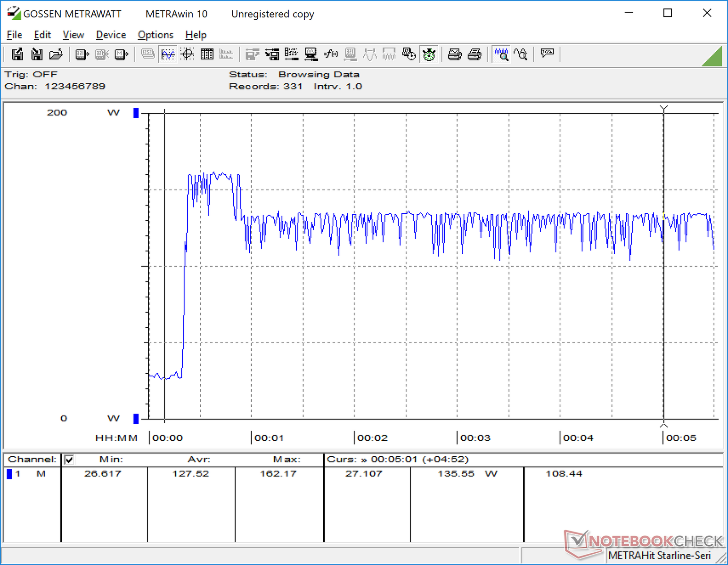Select the Y-t waveform chart view icon
The height and width of the screenshot is (565, 728).
pyautogui.click(x=168, y=55)
